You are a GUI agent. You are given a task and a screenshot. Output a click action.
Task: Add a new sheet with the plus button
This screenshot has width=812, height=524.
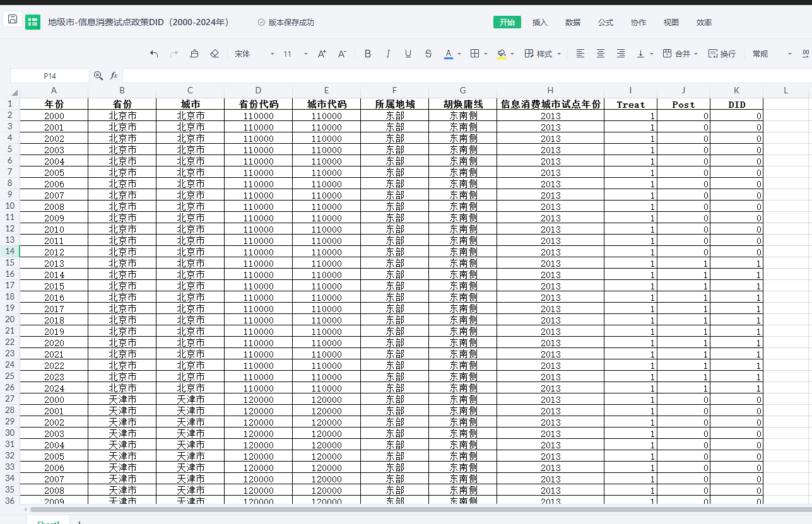pyautogui.click(x=79, y=521)
